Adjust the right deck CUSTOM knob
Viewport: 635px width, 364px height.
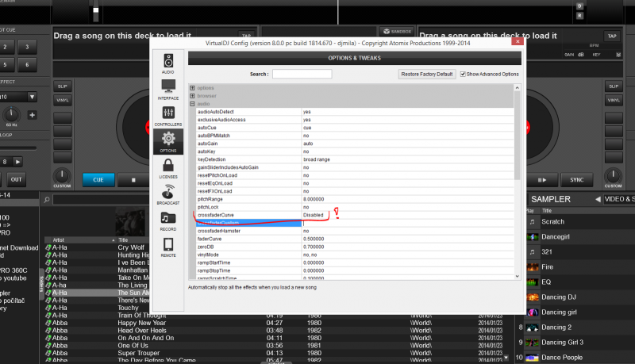(613, 176)
